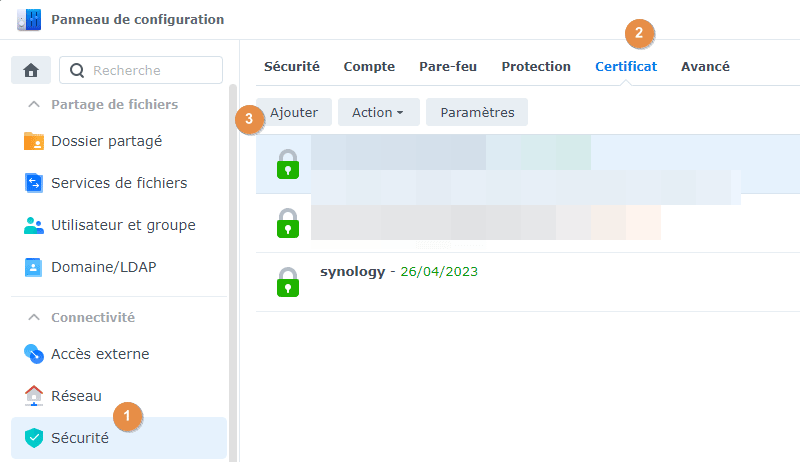The height and width of the screenshot is (462, 800).
Task: Open Domaine/LDAP in sidebar
Action: [119, 267]
